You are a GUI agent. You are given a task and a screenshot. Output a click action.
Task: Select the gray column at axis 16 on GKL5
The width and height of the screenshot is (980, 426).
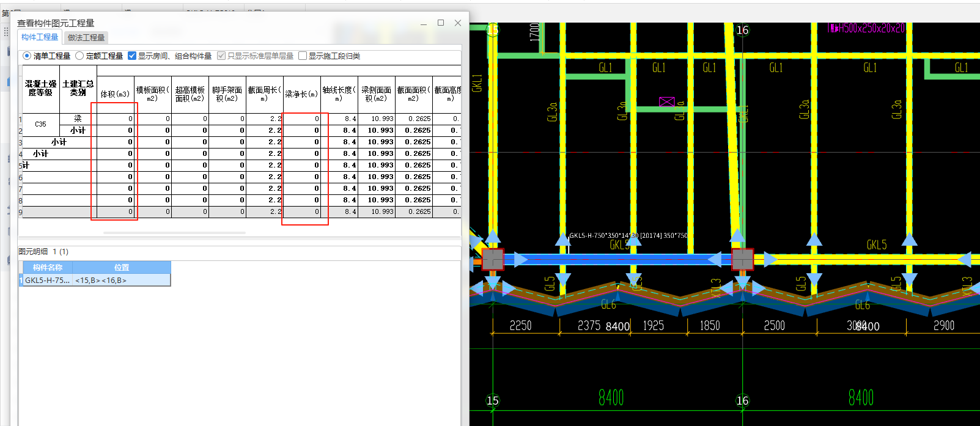pos(742,259)
